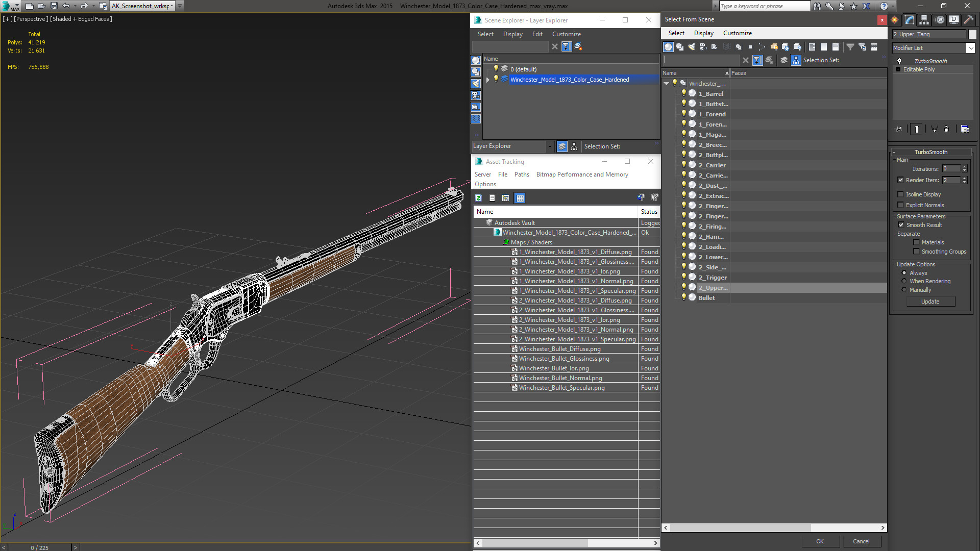Click Create New Layer icon in Layer Explorer
The width and height of the screenshot is (980, 551).
click(578, 46)
